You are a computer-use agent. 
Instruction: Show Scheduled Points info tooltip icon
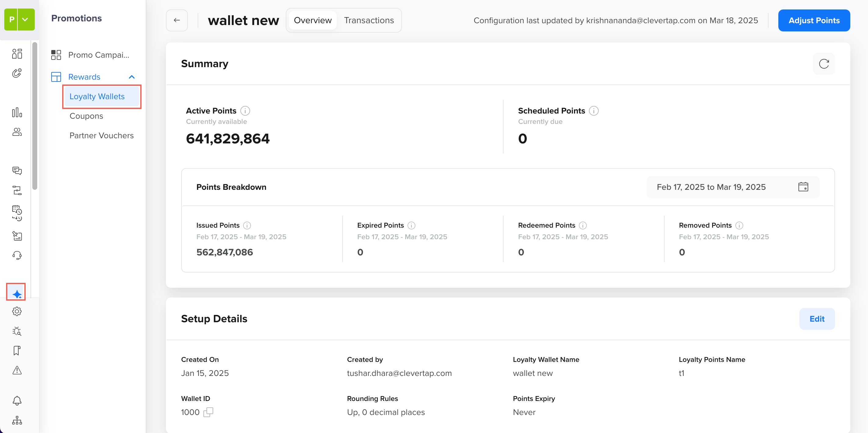(594, 110)
